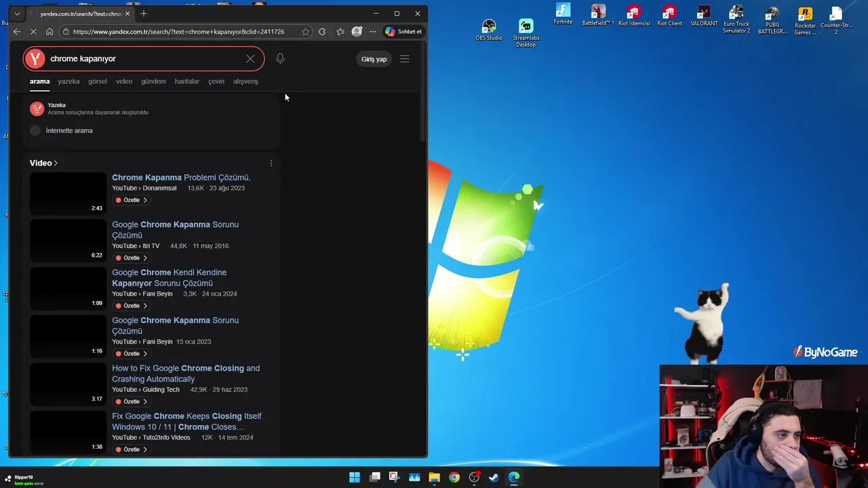
Task: Open Google Chrome from the taskbar
Action: 454,477
